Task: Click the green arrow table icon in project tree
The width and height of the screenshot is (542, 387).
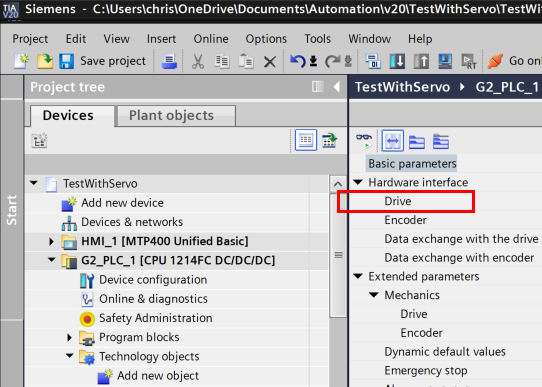Action: tap(329, 140)
